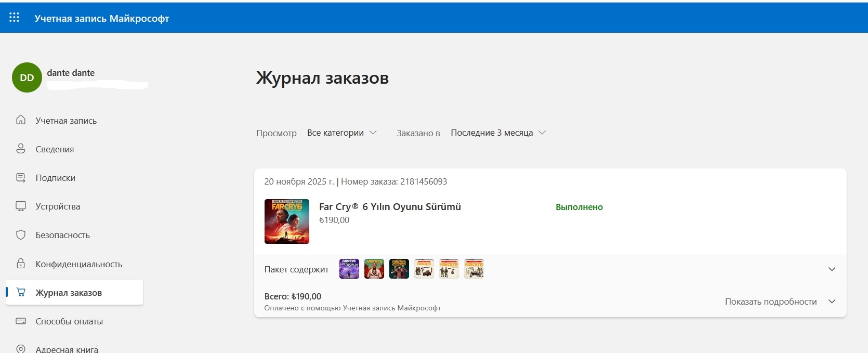Select Журнал заказов in sidebar
The image size is (868, 353).
point(74,292)
